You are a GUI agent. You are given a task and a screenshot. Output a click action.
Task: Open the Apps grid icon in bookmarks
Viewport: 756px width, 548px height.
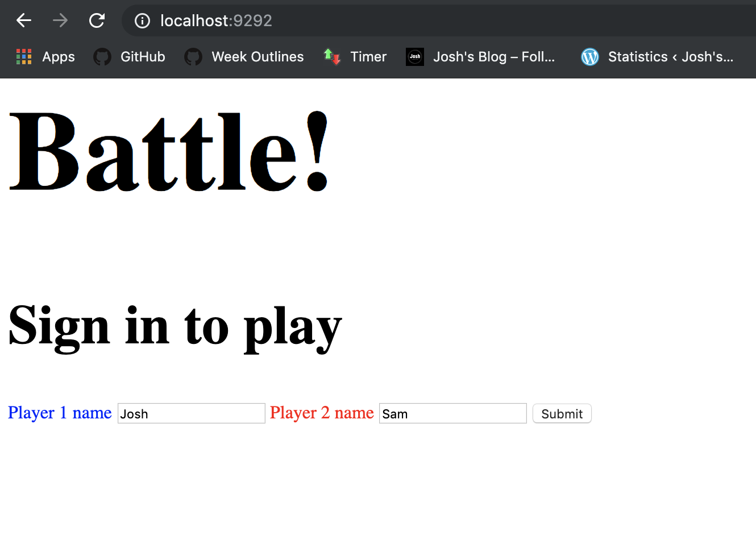[x=24, y=57]
